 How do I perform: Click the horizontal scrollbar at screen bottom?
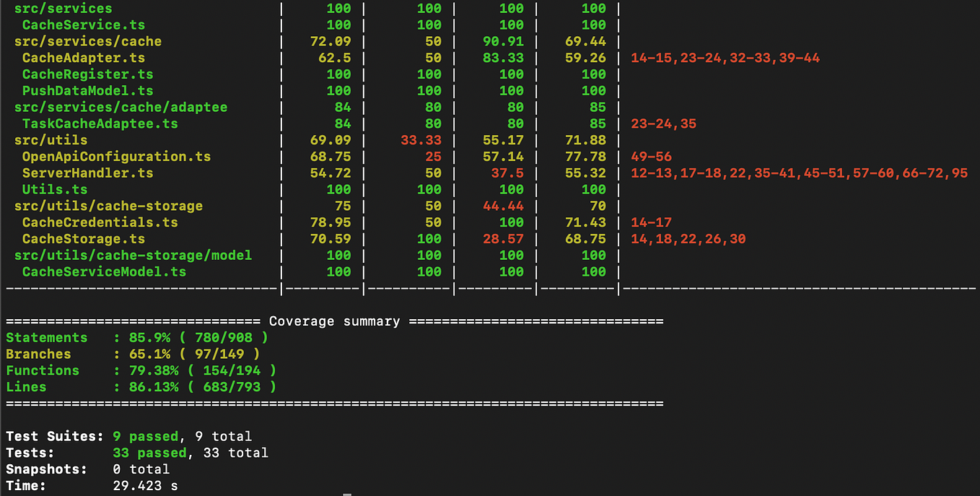pos(348,494)
